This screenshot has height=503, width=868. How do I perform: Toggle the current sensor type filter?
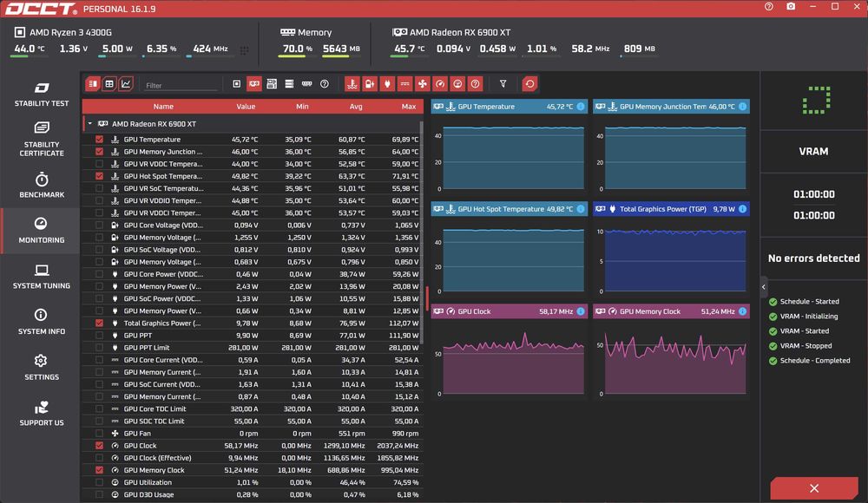[405, 84]
